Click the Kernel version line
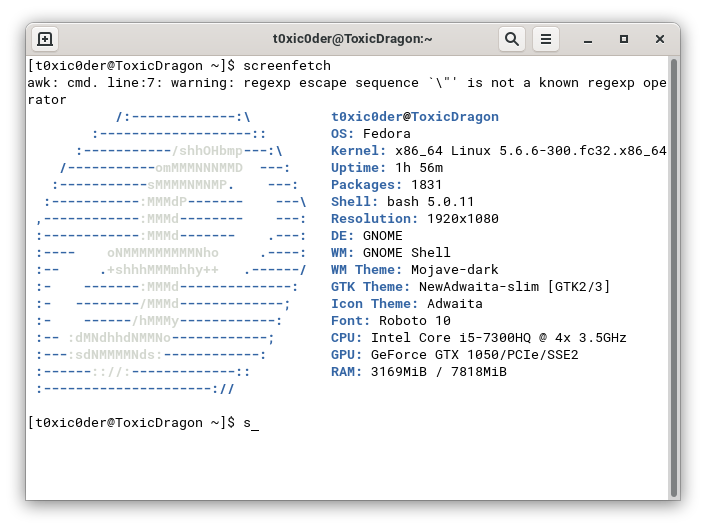The width and height of the screenshot is (706, 529). (x=498, y=151)
